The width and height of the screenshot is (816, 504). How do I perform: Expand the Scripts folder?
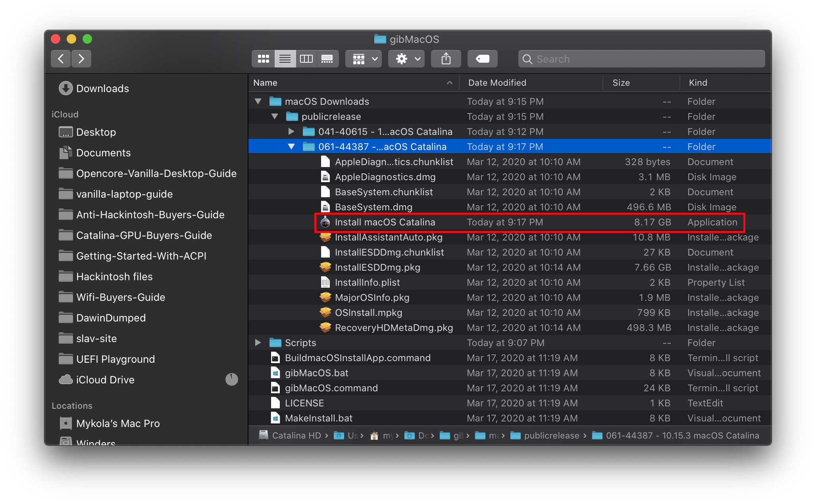(x=258, y=342)
